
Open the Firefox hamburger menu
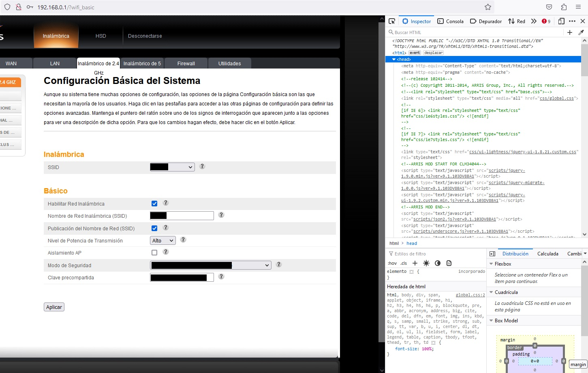click(x=578, y=7)
